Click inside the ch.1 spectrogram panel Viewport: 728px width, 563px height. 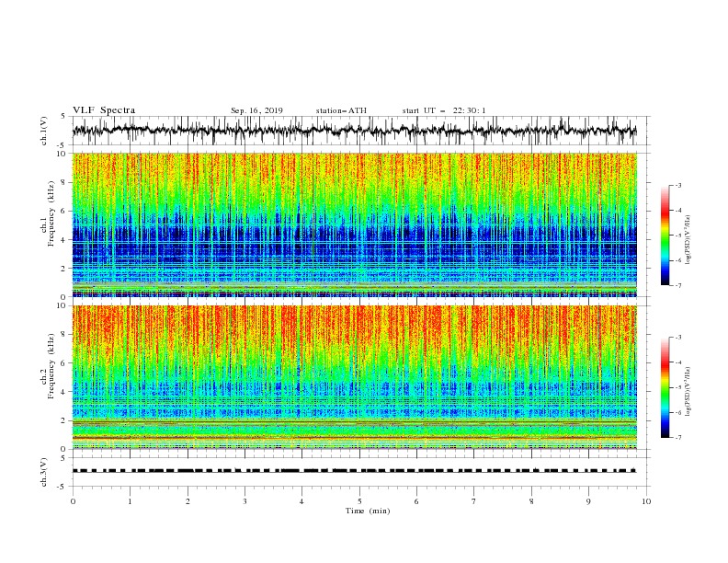(x=354, y=224)
